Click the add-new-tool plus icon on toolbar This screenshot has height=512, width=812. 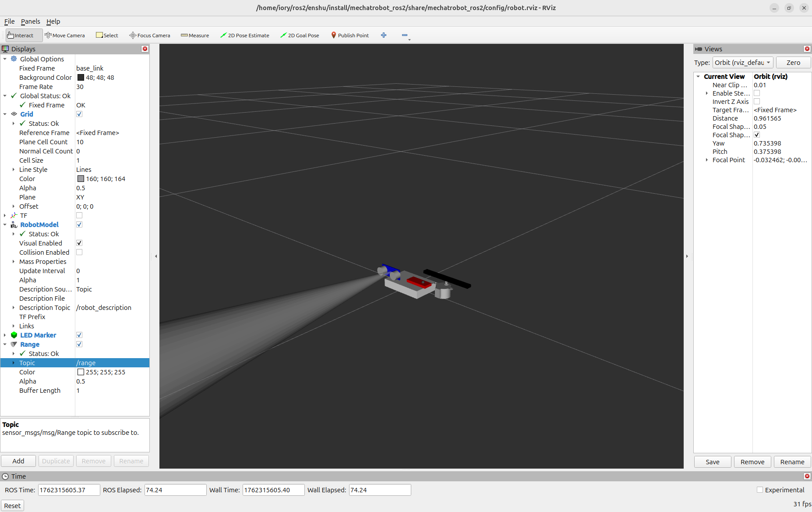click(x=384, y=35)
